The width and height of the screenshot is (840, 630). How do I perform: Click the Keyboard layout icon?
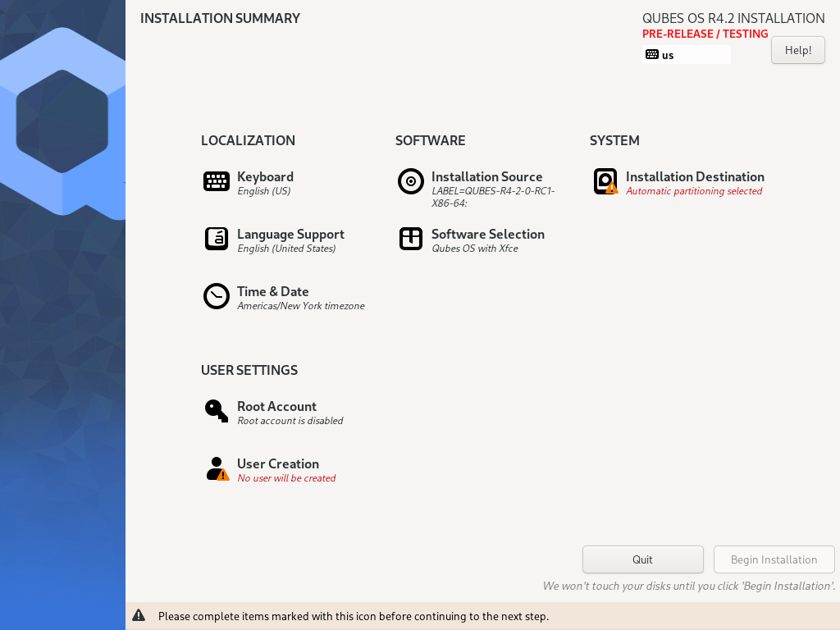(x=217, y=181)
